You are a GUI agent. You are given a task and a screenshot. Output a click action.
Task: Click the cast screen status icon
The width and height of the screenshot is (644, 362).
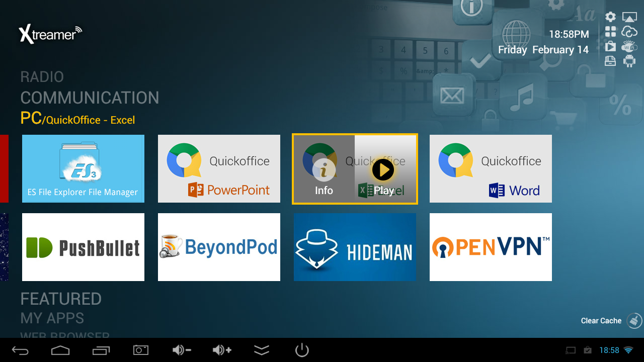(x=571, y=350)
